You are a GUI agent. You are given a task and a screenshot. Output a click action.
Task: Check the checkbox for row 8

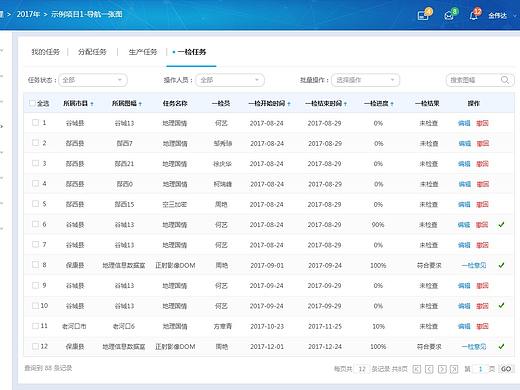click(35, 265)
